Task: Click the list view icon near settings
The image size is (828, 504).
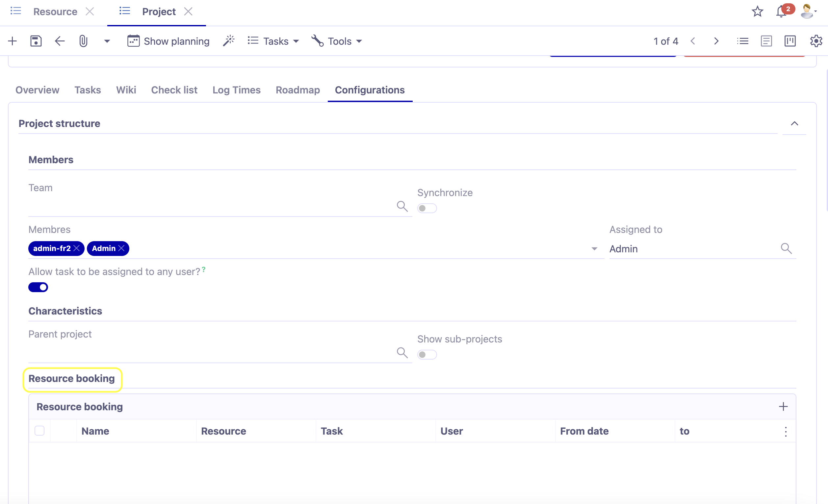Action: (743, 41)
